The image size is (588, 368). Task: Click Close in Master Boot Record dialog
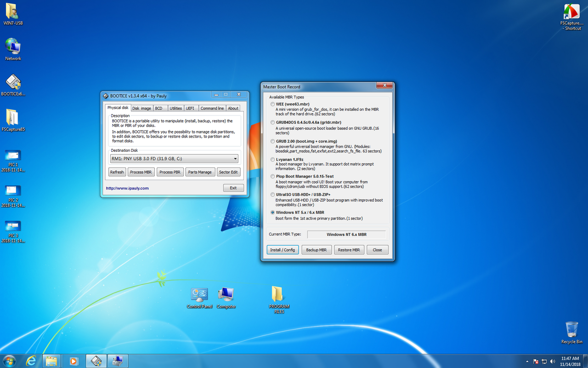(377, 250)
